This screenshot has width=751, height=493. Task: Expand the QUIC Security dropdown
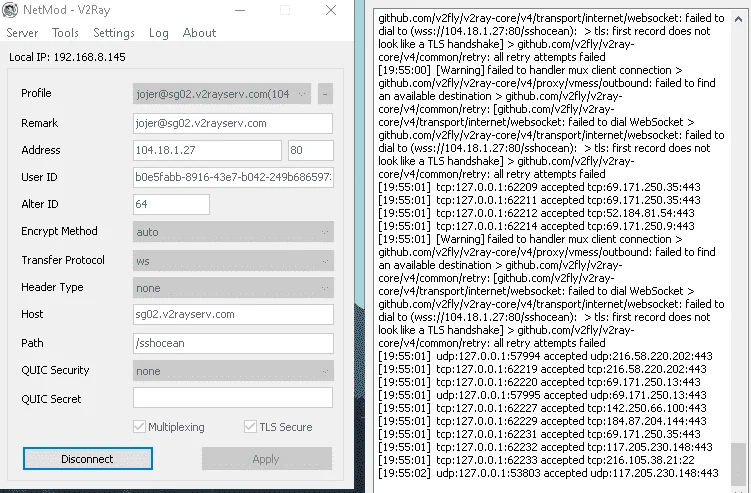(233, 371)
